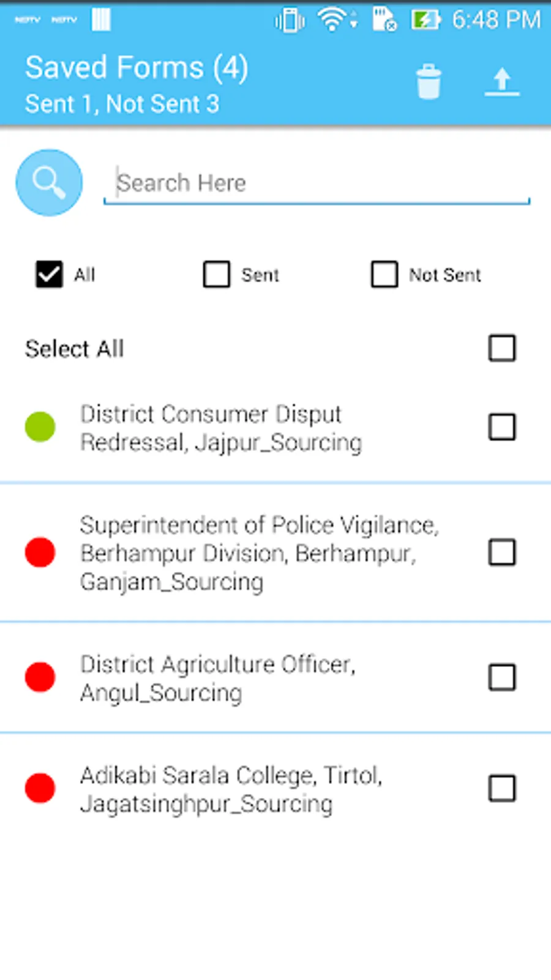Open Adikabi Sarala College, Tirtol form
This screenshot has height=980, width=551.
tap(231, 789)
